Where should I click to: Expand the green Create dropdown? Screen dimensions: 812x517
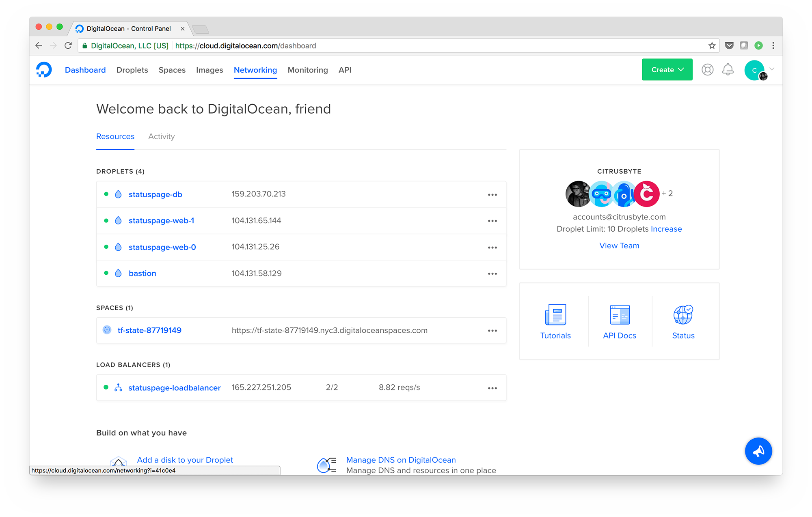(667, 70)
